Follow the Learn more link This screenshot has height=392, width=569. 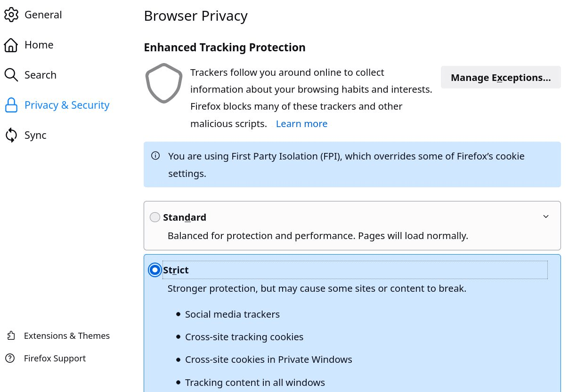click(x=301, y=124)
